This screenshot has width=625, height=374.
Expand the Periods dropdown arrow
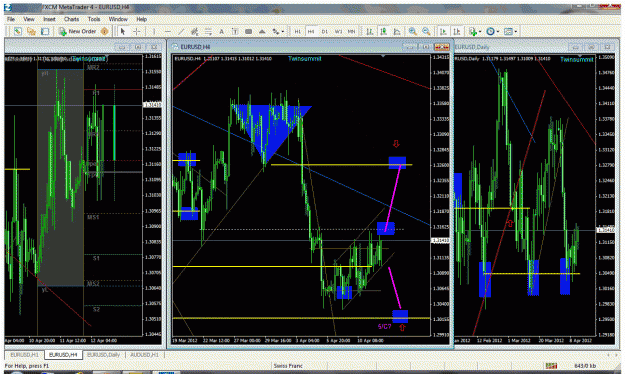pyautogui.click(x=498, y=31)
